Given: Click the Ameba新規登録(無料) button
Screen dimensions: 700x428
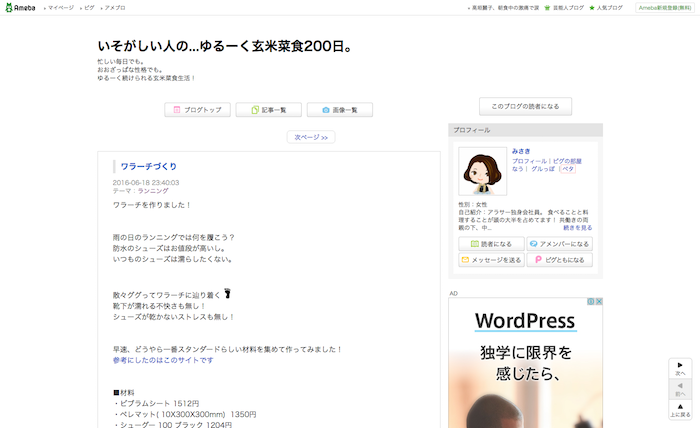Looking at the screenshot, I should coord(665,8).
